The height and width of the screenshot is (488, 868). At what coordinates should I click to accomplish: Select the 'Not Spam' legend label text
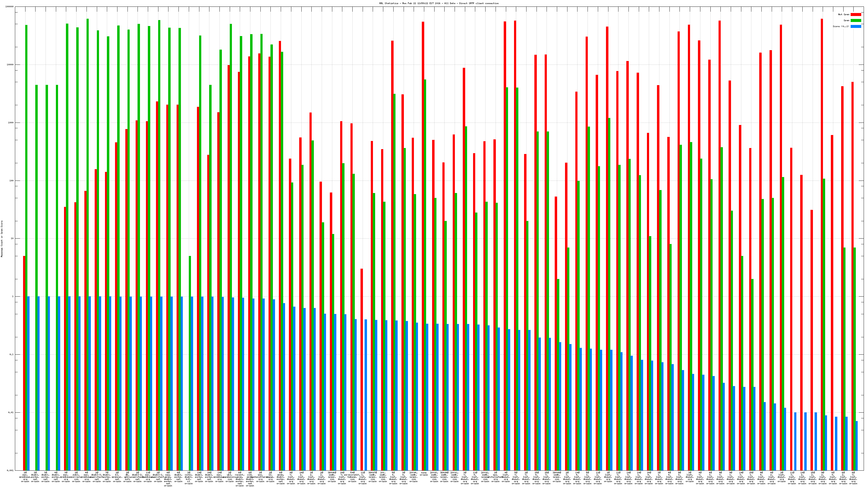[844, 14]
